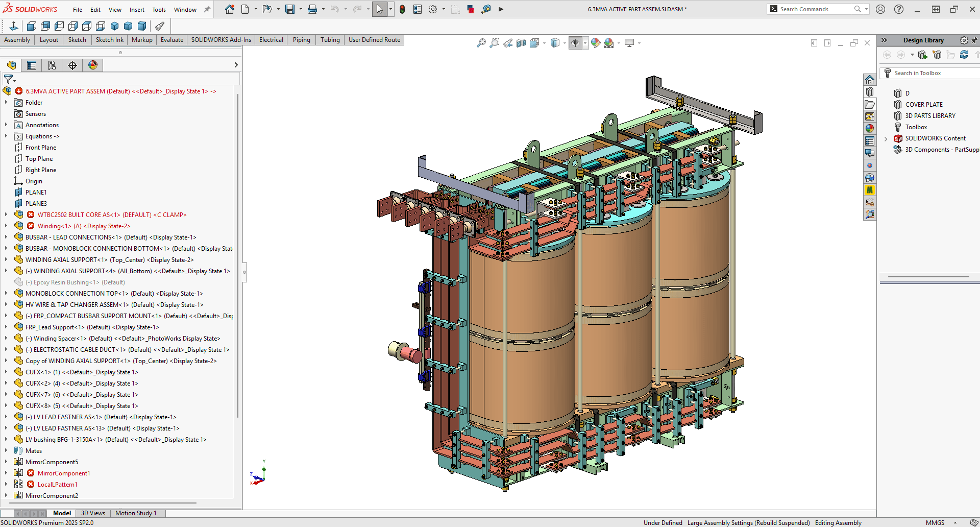Select the Toolbox item in Design Library
980x527 pixels.
coord(916,127)
